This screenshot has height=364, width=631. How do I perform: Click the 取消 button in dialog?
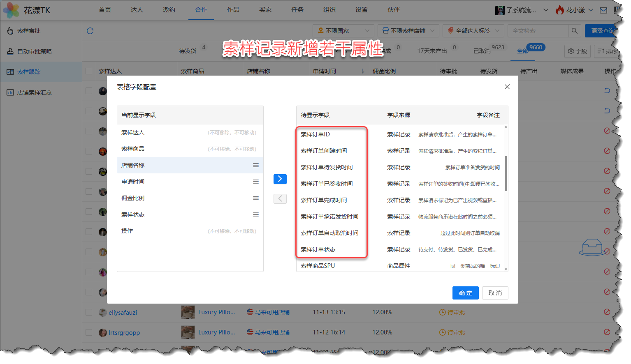pyautogui.click(x=495, y=293)
